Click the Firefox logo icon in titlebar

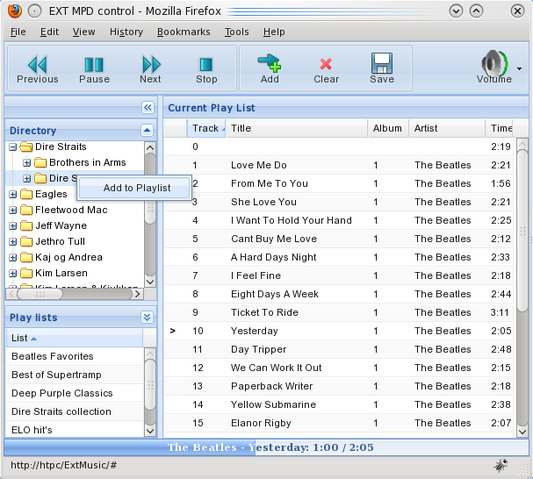point(15,11)
